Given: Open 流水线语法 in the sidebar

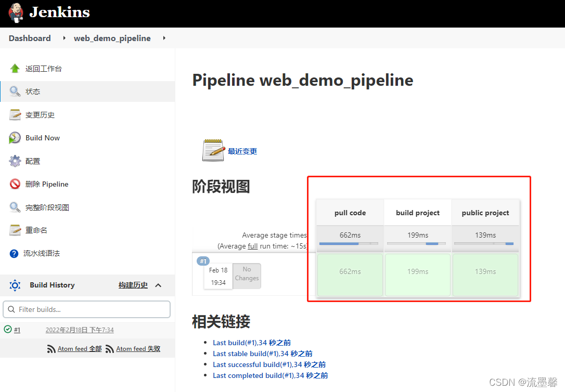Looking at the screenshot, I should click(42, 253).
